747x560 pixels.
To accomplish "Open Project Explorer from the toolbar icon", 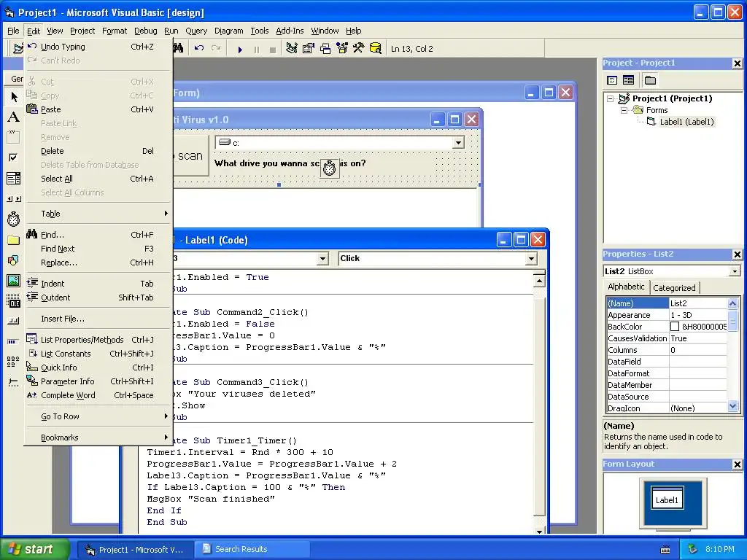I will pyautogui.click(x=292, y=49).
